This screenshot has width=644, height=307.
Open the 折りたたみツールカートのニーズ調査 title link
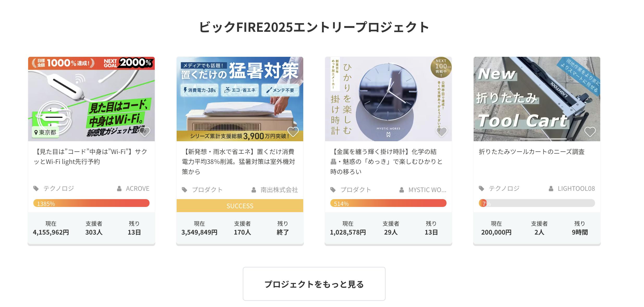[x=531, y=152]
